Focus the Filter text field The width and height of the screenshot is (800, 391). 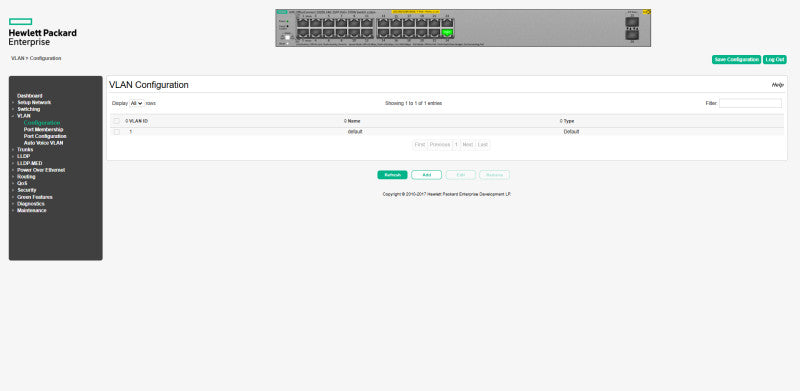click(750, 103)
